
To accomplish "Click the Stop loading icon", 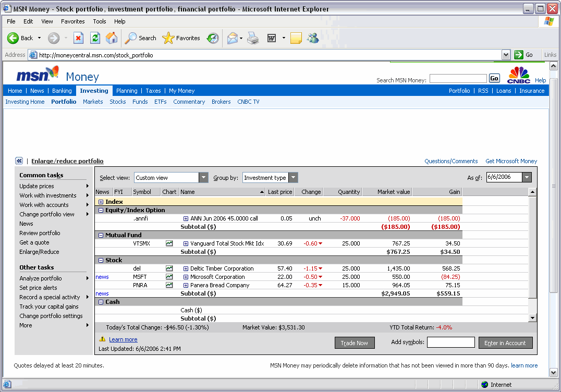I will [x=79, y=38].
